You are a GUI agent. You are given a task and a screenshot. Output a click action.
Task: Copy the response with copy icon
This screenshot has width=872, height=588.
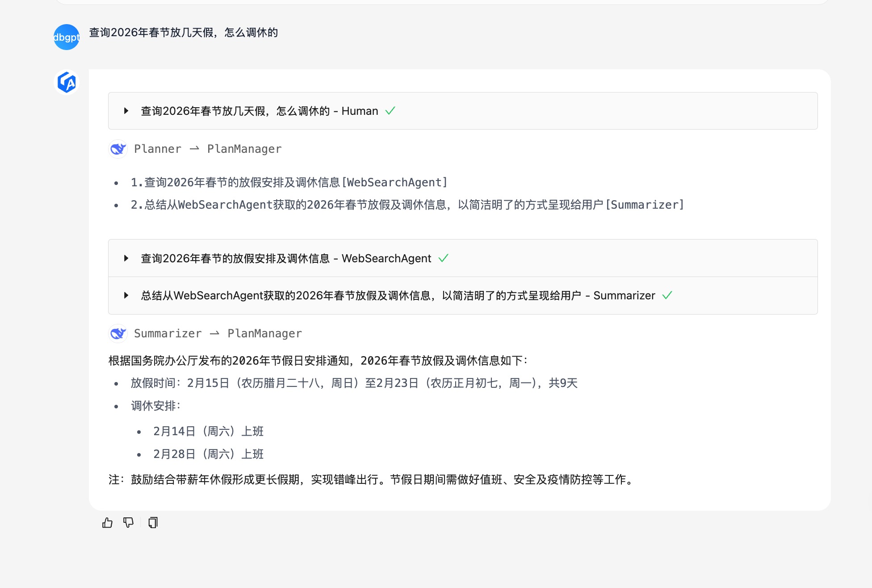153,522
